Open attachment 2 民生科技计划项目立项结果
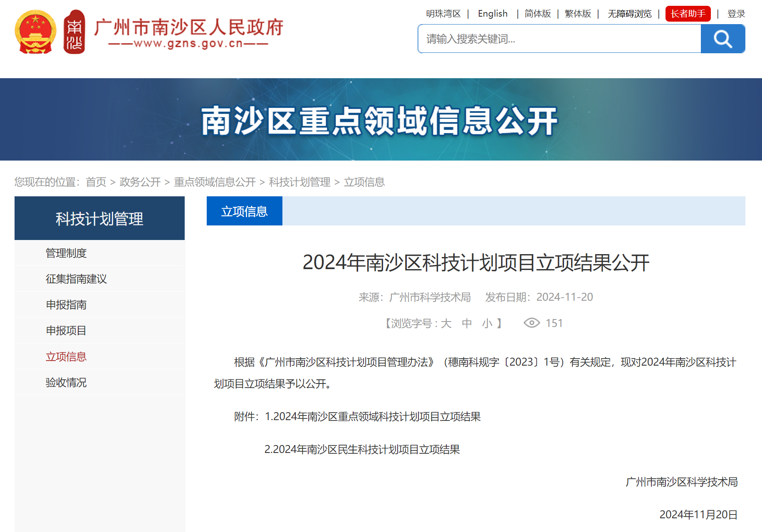The width and height of the screenshot is (762, 532). 362,449
